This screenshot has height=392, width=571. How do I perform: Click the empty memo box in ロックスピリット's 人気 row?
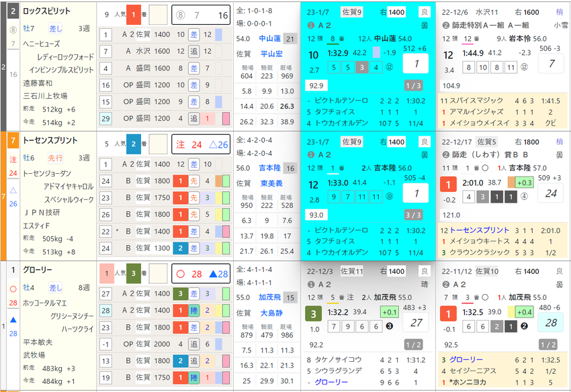158,15
